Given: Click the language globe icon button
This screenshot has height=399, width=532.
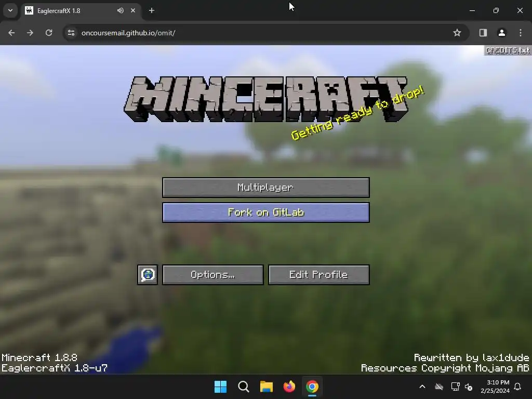Looking at the screenshot, I should pos(148,275).
